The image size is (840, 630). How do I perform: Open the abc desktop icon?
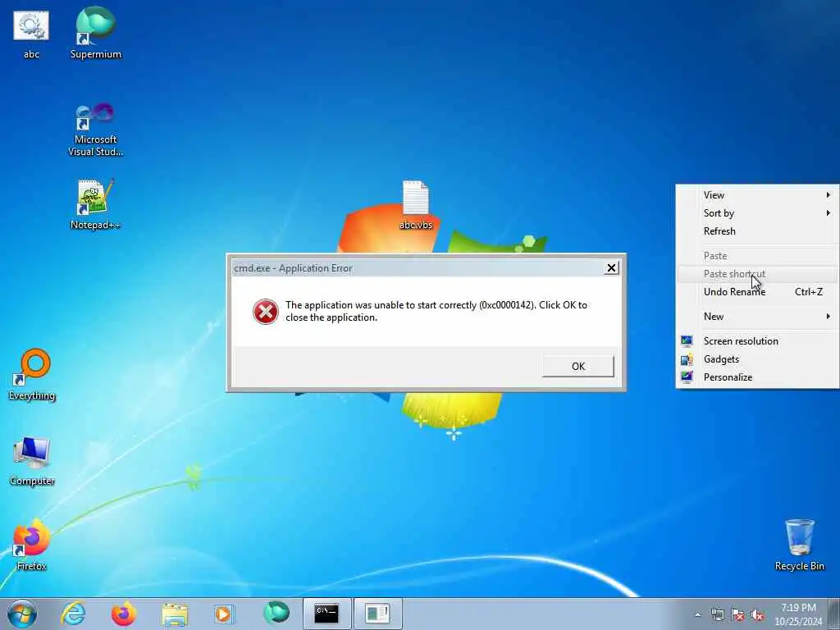coord(31,34)
